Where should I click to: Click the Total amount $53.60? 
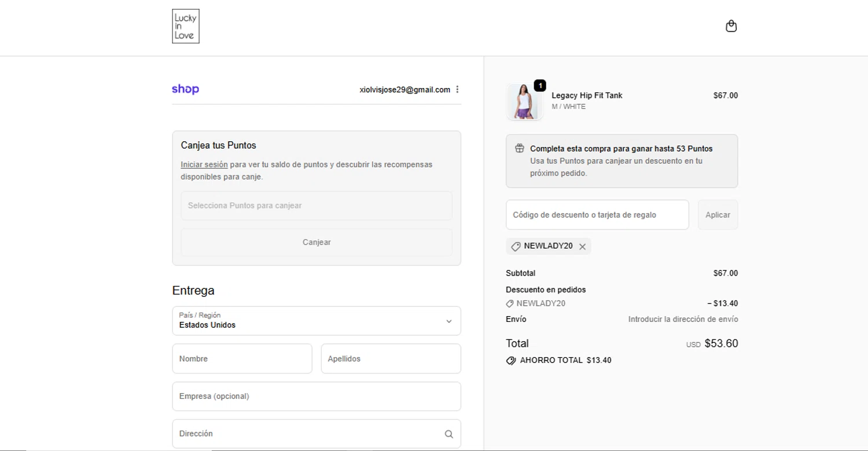point(721,343)
